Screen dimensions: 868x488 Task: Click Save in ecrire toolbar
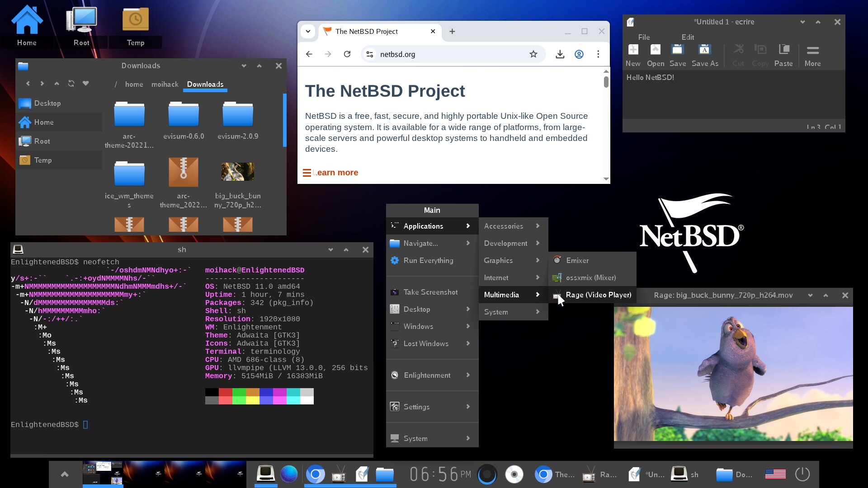pos(678,56)
